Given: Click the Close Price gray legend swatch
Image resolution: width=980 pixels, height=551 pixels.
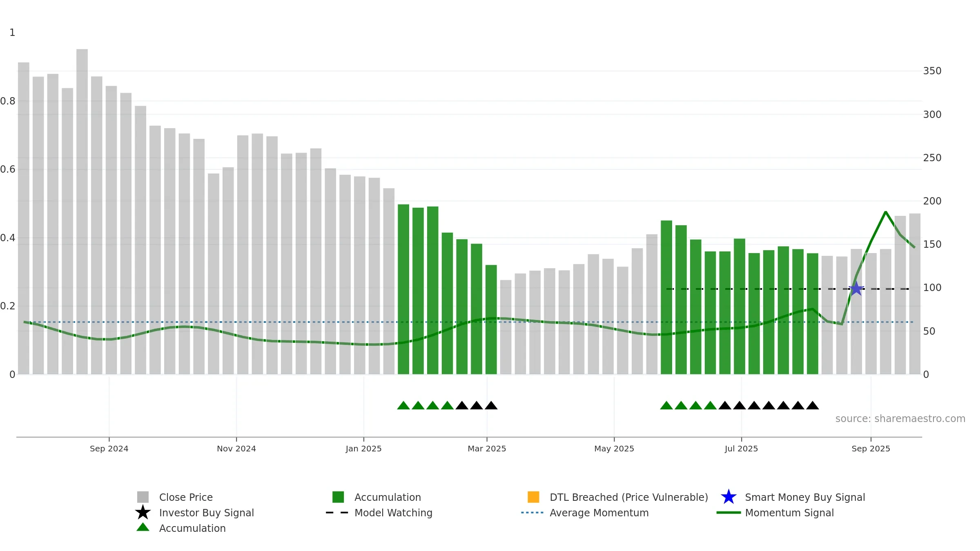Looking at the screenshot, I should point(143,497).
